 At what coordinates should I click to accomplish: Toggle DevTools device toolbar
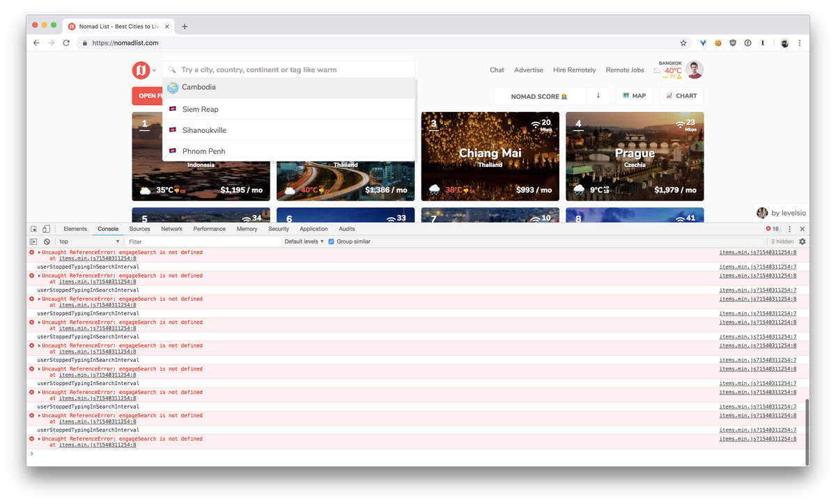(x=46, y=229)
